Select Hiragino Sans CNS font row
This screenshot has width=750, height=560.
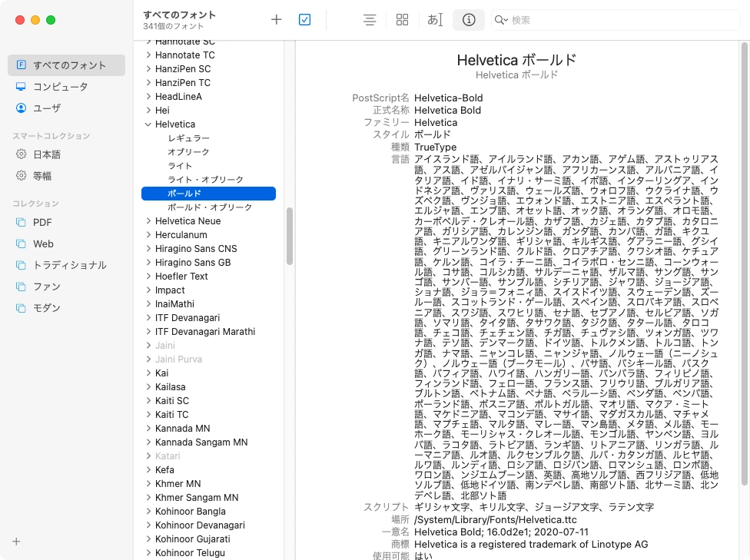tap(208, 249)
